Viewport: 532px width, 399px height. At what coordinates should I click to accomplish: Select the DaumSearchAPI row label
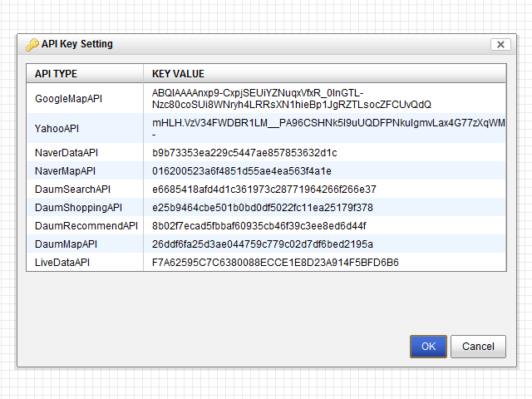[72, 190]
